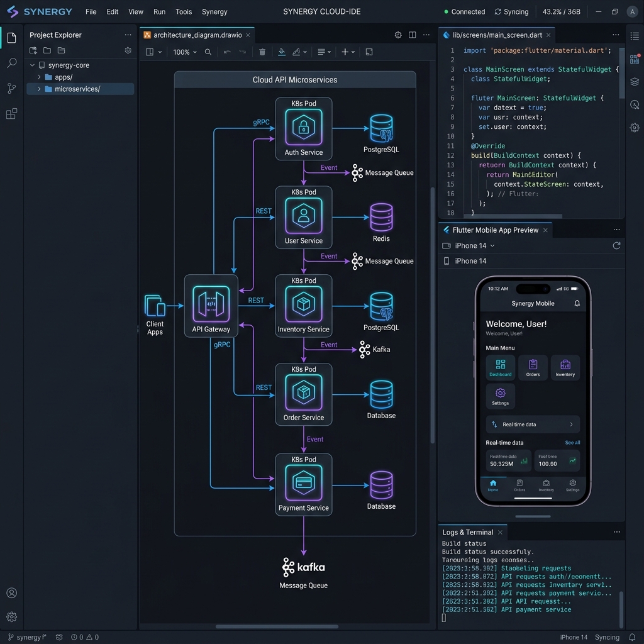Click the bell icon in Synergy Mobile preview
Screen dimensions: 644x644
click(577, 303)
